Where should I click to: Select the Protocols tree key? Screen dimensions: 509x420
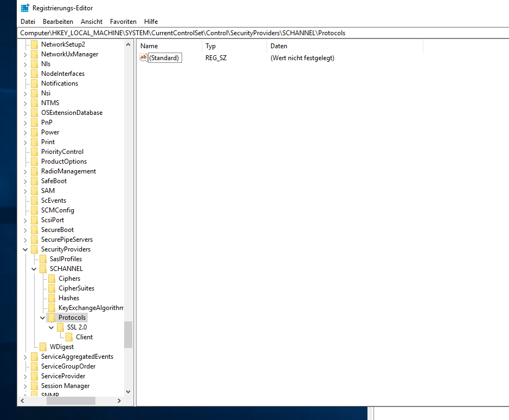[72, 318]
